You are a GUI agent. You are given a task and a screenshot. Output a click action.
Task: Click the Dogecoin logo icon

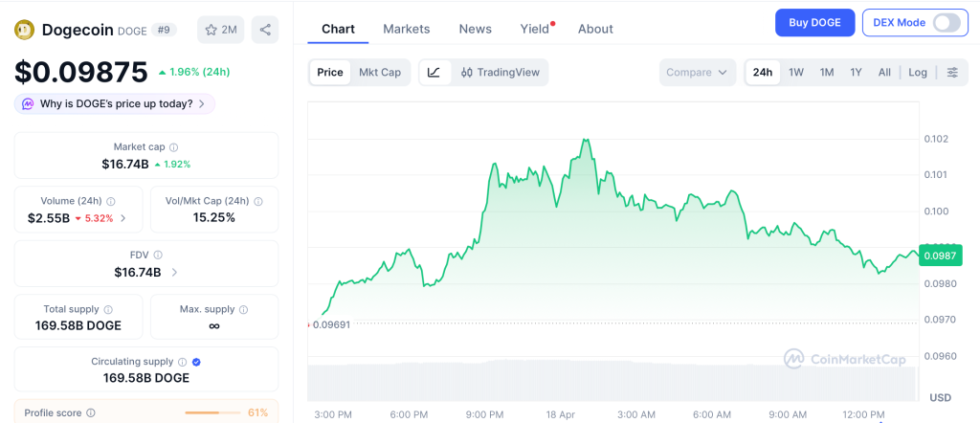pyautogui.click(x=24, y=30)
